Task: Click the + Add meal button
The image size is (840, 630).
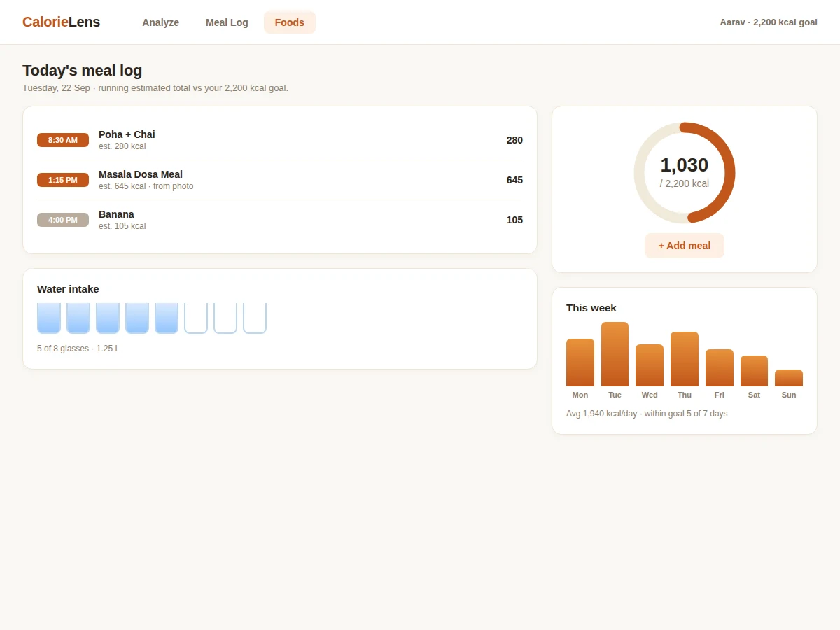Action: [x=684, y=246]
